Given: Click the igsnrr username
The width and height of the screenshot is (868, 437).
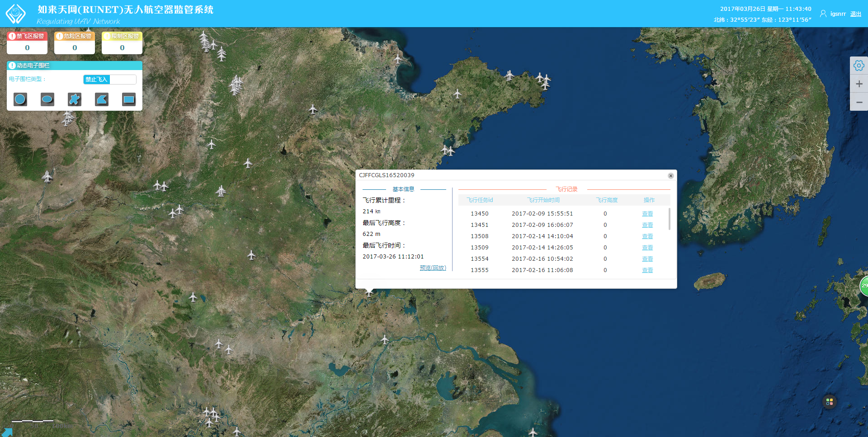Looking at the screenshot, I should point(838,14).
